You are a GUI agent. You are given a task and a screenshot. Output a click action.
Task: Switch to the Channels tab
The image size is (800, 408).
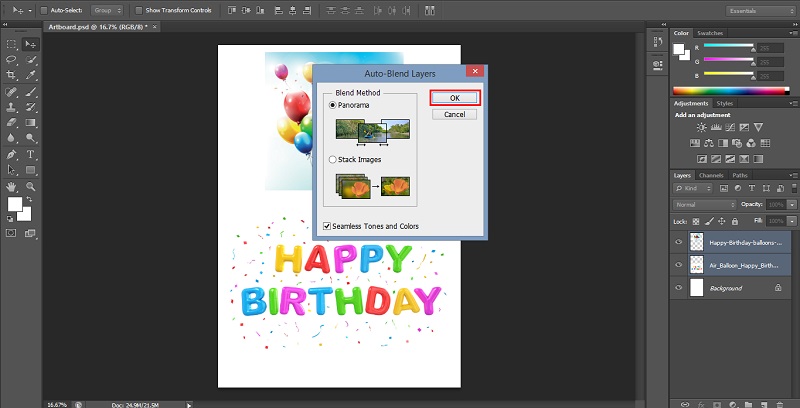(711, 175)
